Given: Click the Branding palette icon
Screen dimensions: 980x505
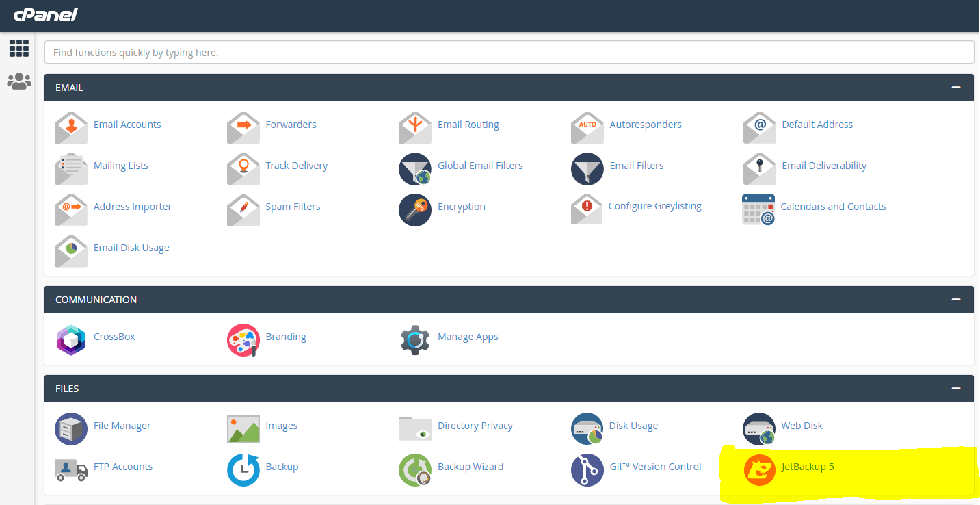Looking at the screenshot, I should [243, 340].
